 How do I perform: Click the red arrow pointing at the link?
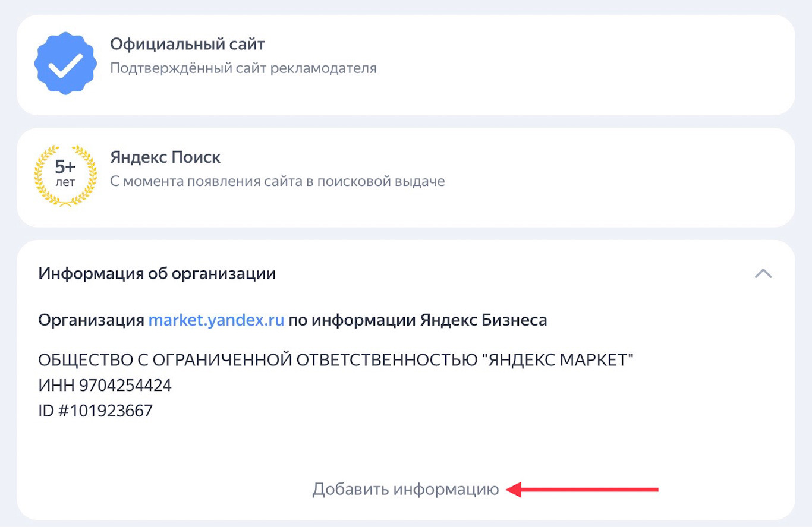click(x=583, y=490)
